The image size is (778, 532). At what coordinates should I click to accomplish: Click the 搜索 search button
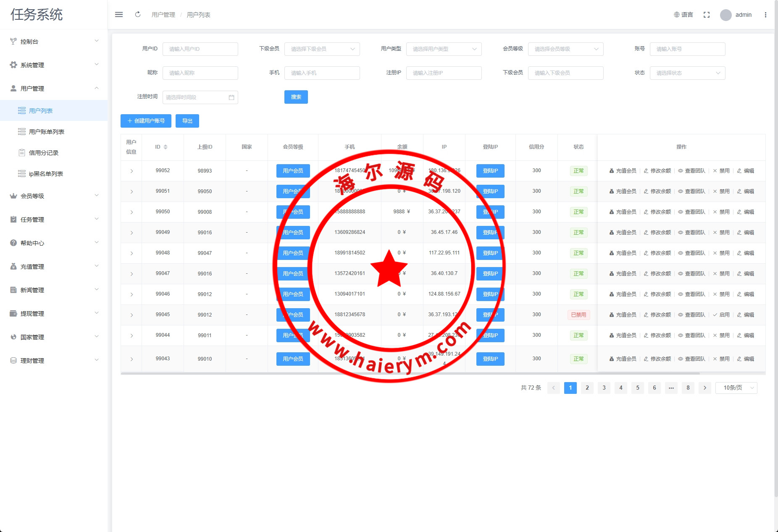(x=296, y=97)
